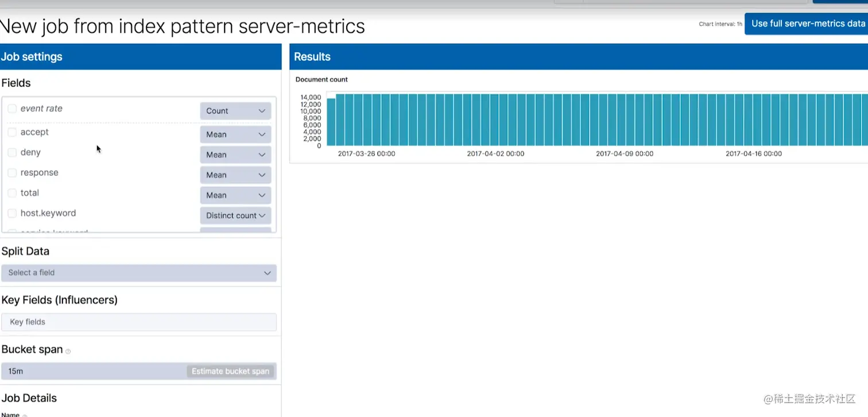This screenshot has height=417, width=868.
Task: Open the Mean dropdown for total
Action: tap(235, 195)
